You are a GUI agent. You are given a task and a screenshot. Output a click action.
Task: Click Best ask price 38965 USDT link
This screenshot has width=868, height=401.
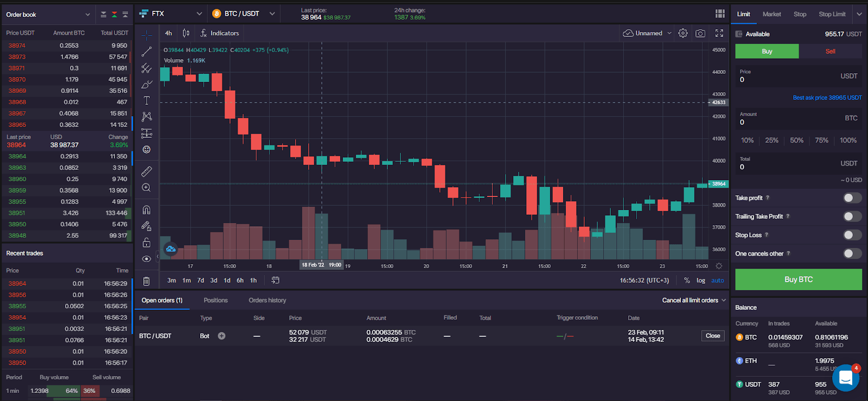[x=827, y=98]
